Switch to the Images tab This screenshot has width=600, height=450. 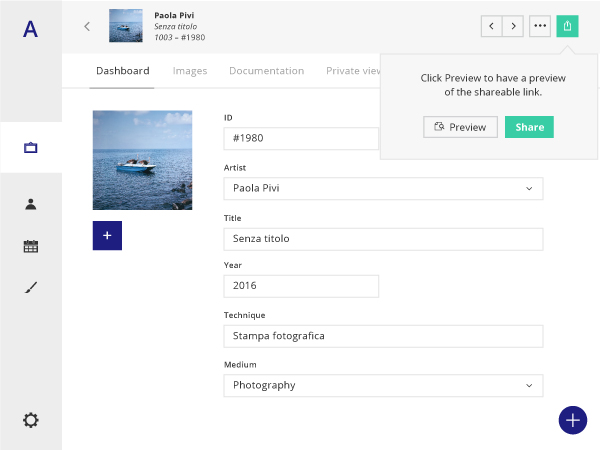pyautogui.click(x=190, y=71)
